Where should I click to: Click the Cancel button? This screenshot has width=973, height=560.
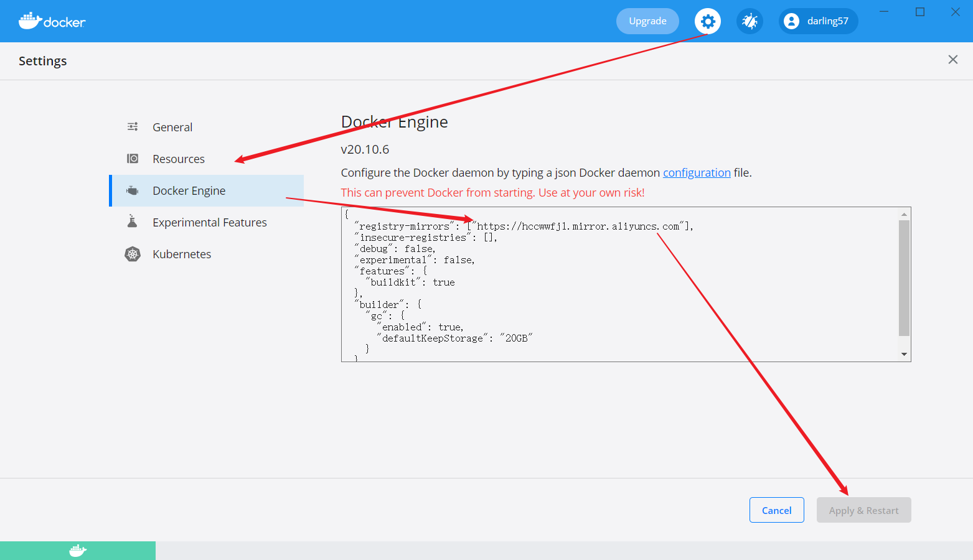[777, 510]
